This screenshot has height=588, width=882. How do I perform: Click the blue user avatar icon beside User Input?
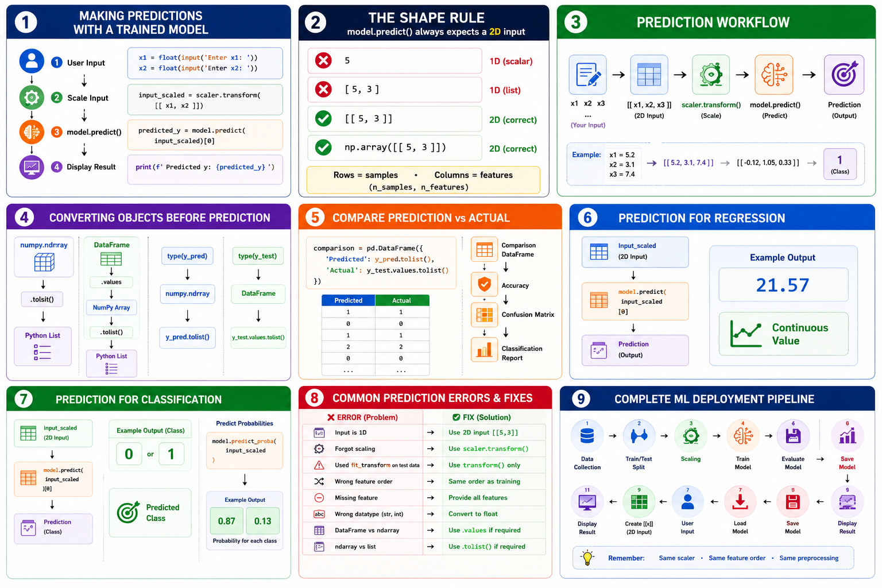point(32,61)
